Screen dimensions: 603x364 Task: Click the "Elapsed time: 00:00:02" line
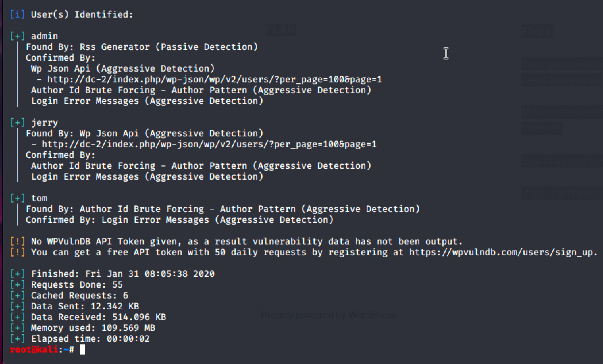(90, 339)
